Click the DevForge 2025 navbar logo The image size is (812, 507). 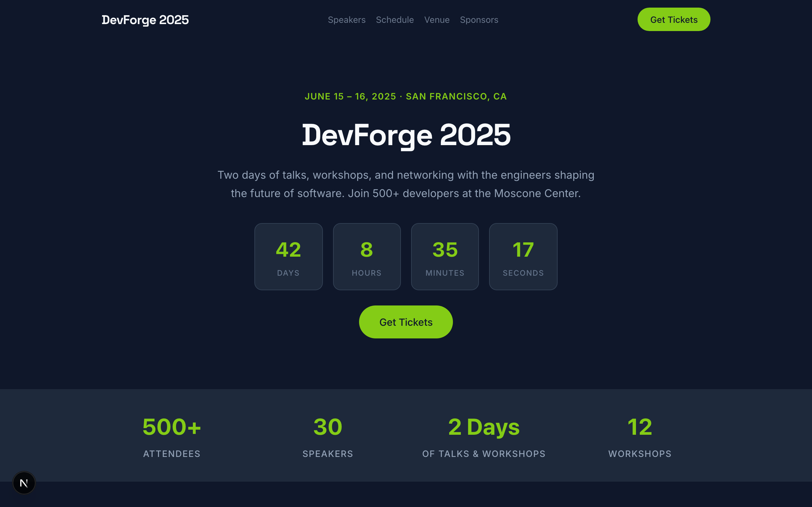145,20
